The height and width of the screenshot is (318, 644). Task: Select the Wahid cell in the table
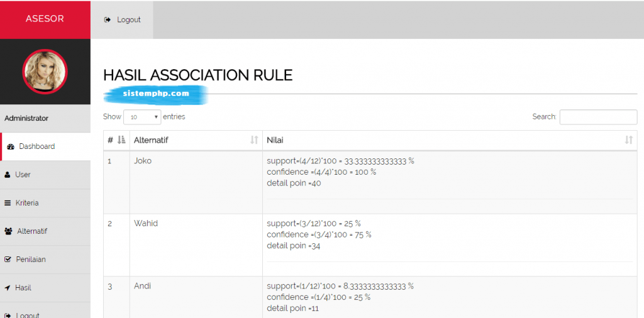[196, 245]
